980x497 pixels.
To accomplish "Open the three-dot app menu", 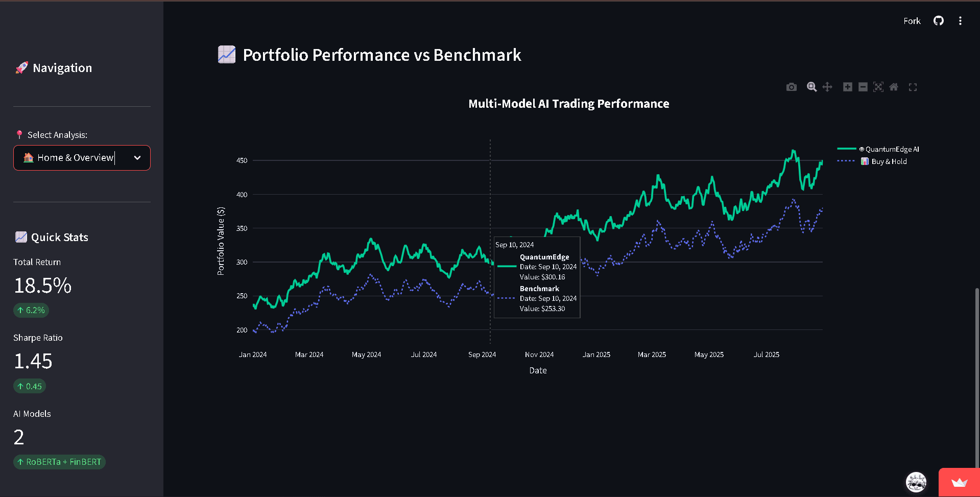I will click(x=960, y=21).
